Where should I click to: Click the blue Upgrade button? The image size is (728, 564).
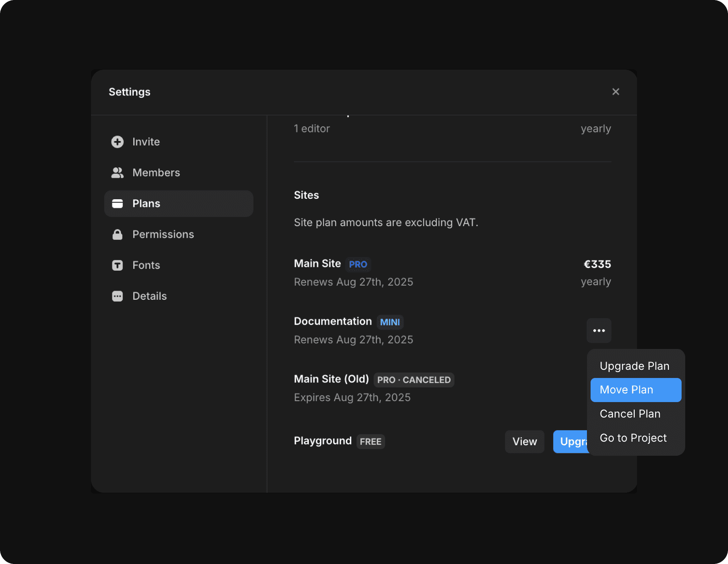pyautogui.click(x=571, y=442)
